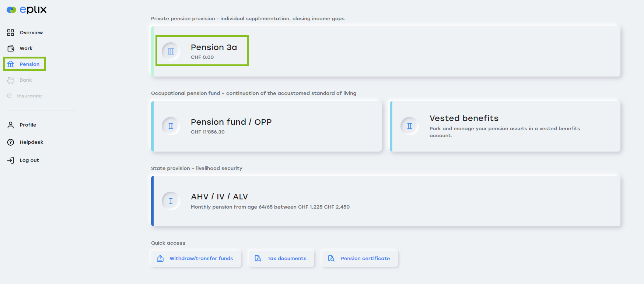Click the pillar I icon on AHV / IV / ALV
Screen dimensions: 644x284
pyautogui.click(x=171, y=201)
